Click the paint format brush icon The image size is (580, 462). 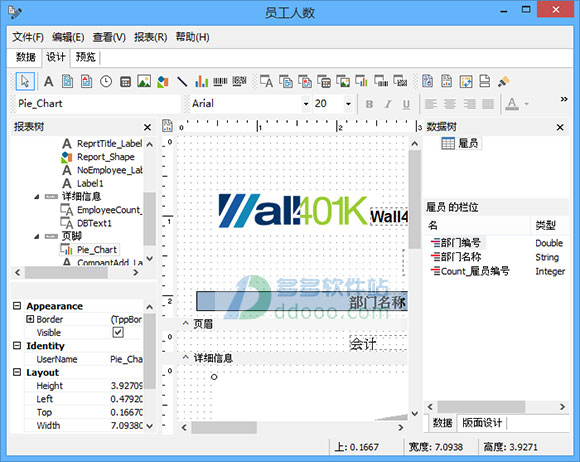[x=504, y=81]
